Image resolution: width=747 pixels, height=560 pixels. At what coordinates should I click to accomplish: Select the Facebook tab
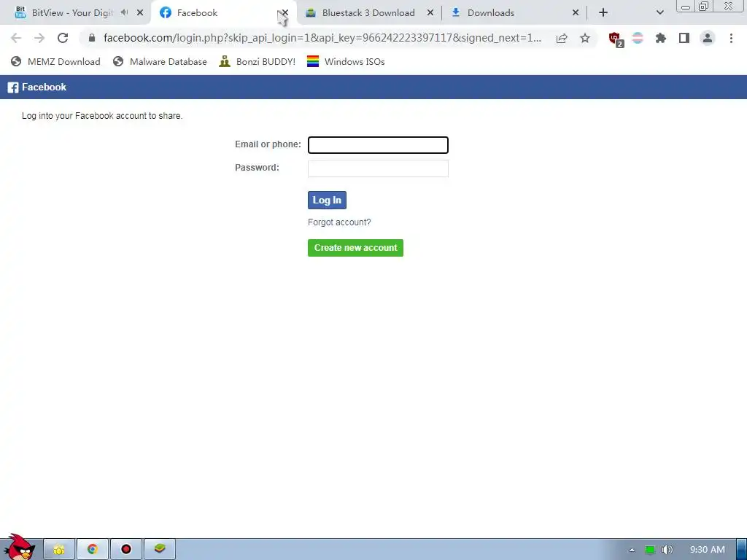(197, 13)
